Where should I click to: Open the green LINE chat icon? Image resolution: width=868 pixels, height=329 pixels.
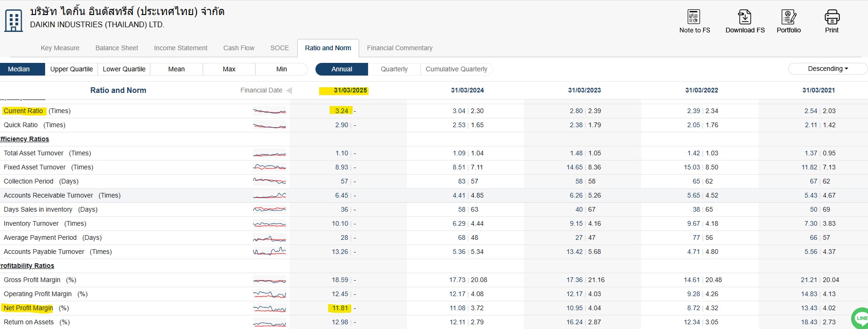(x=860, y=318)
